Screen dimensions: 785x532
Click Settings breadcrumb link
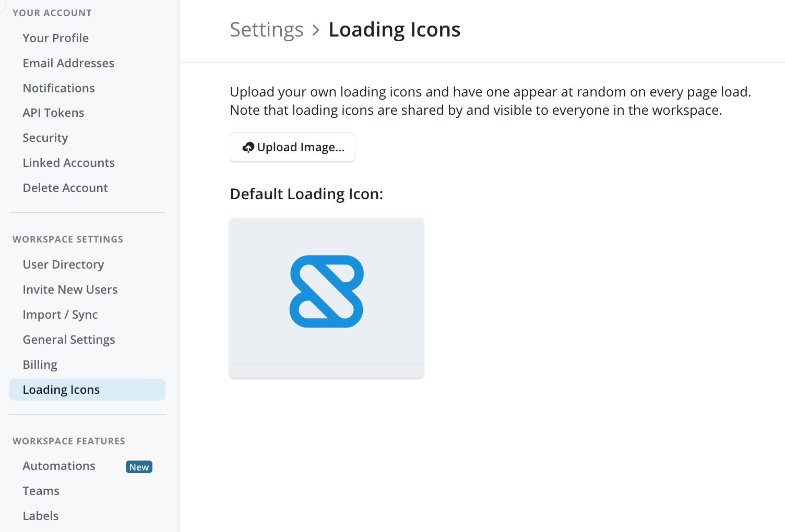[x=267, y=30]
